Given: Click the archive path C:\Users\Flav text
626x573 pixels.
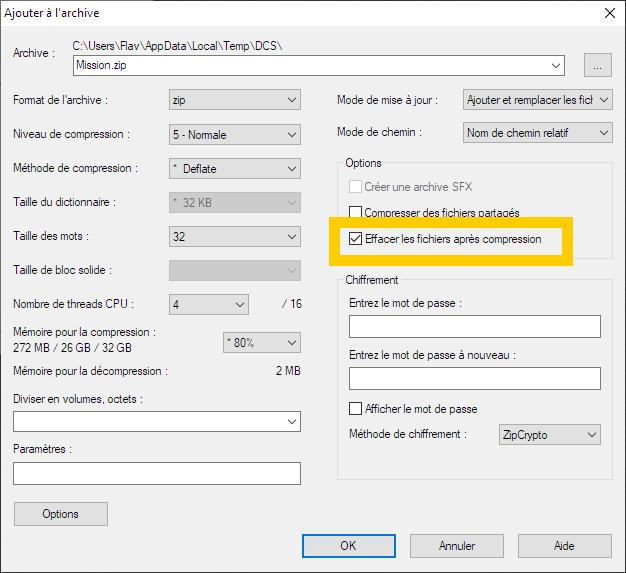Looking at the screenshot, I should point(177,46).
